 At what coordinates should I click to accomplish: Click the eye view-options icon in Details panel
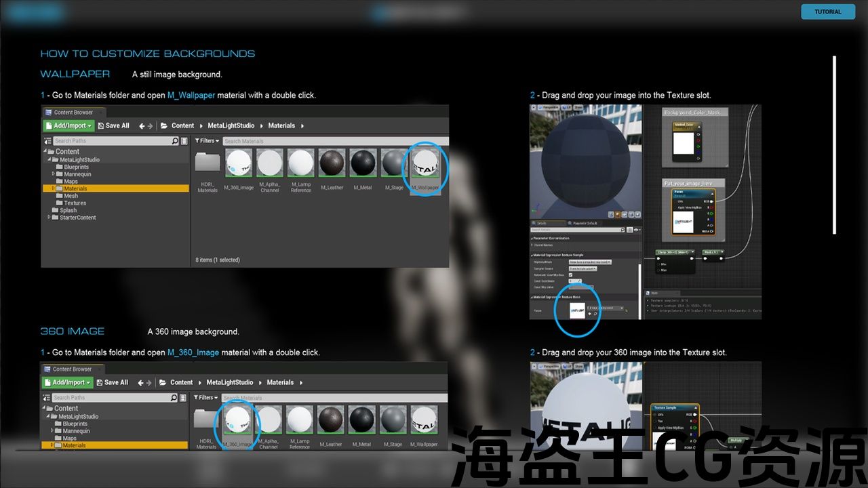[635, 230]
